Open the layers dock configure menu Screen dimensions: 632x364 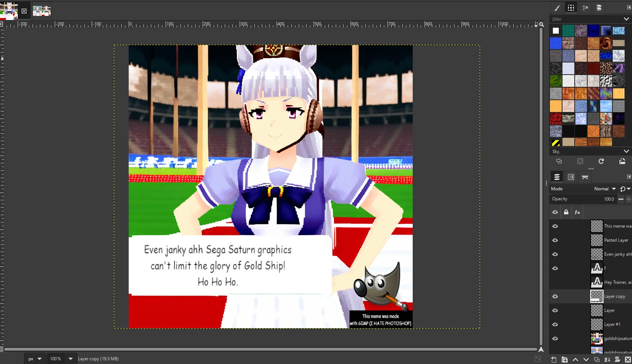click(x=629, y=177)
